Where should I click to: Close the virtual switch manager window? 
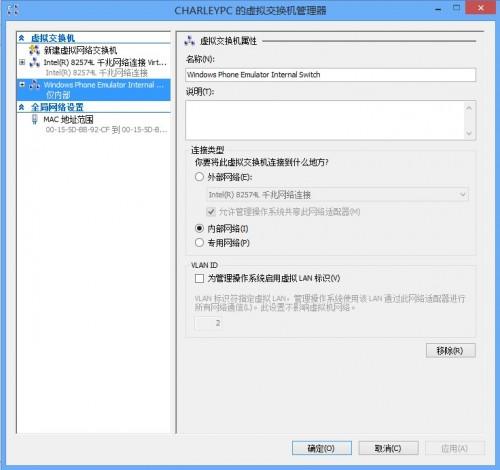(x=480, y=7)
